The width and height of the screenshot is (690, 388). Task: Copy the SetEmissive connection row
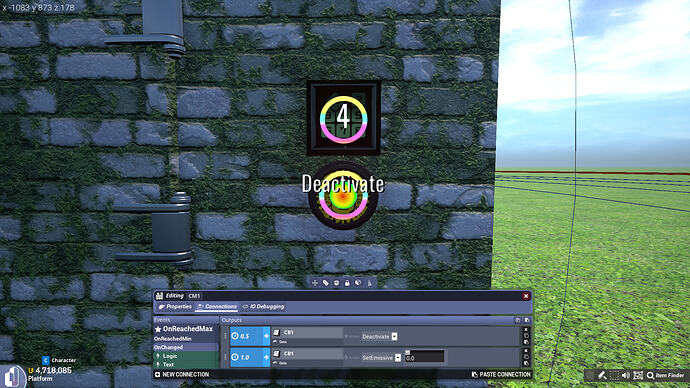526,357
